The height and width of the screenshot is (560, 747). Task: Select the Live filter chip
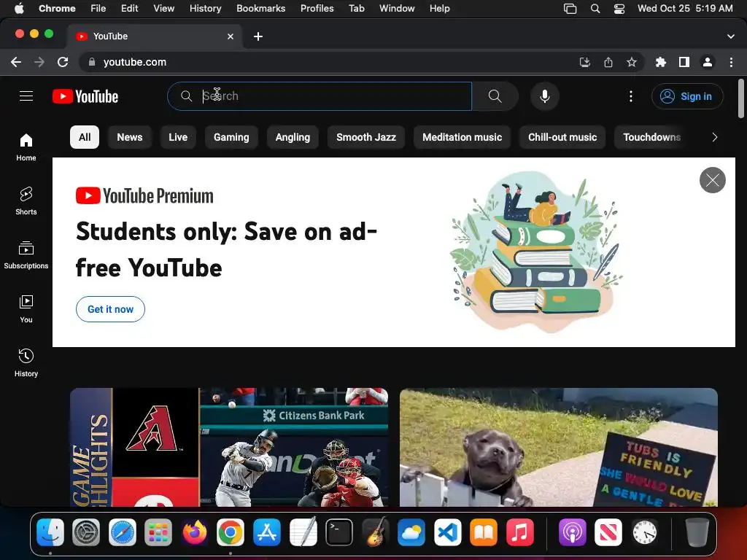point(178,137)
